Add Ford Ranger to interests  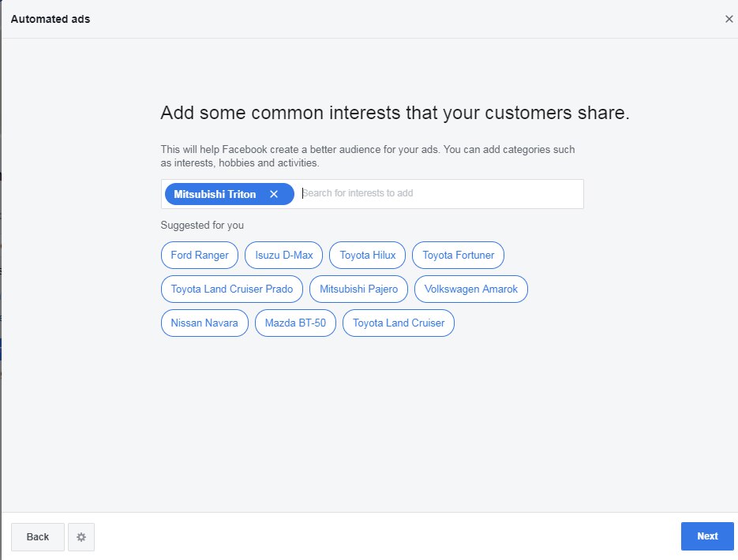point(199,255)
